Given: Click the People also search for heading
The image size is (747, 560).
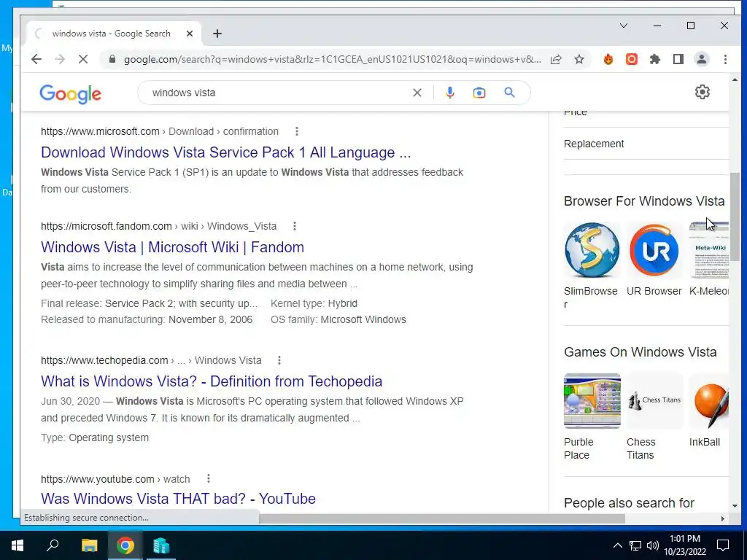Looking at the screenshot, I should 629,503.
